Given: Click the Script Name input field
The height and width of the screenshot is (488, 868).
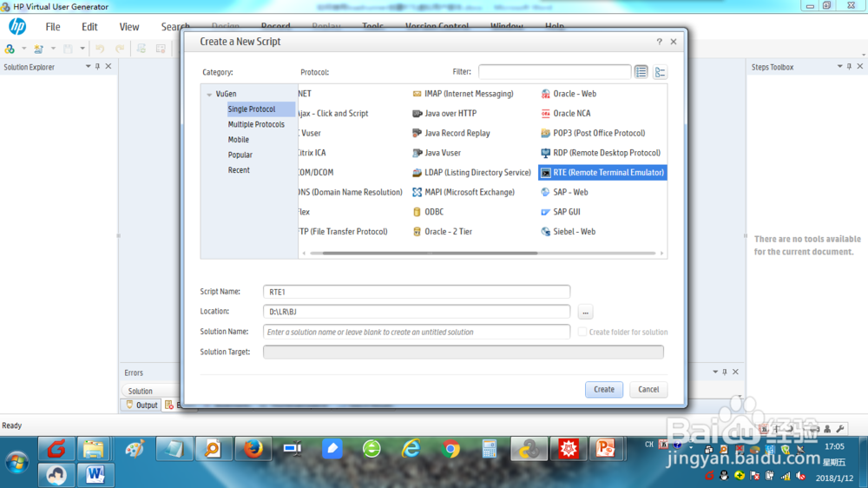Looking at the screenshot, I should point(417,292).
